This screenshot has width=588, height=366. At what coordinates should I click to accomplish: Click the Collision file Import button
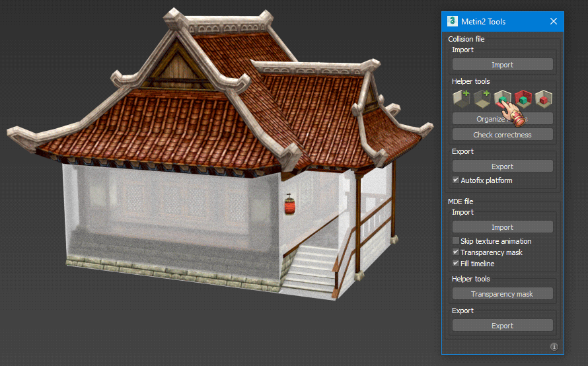(503, 65)
